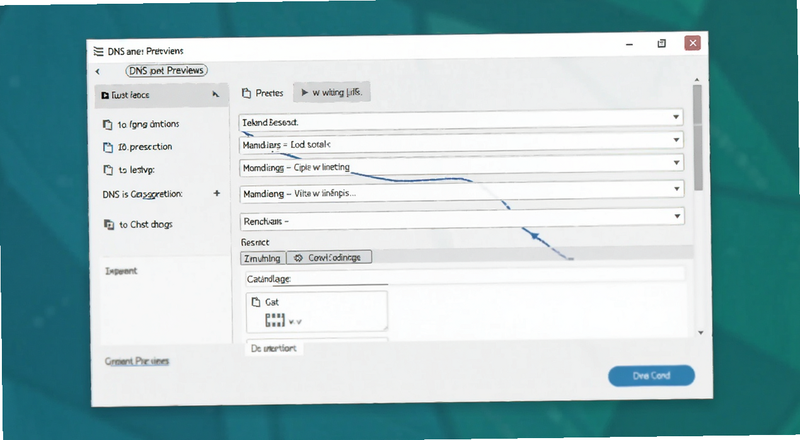Click the hamburger menu icon in title bar

(x=98, y=52)
